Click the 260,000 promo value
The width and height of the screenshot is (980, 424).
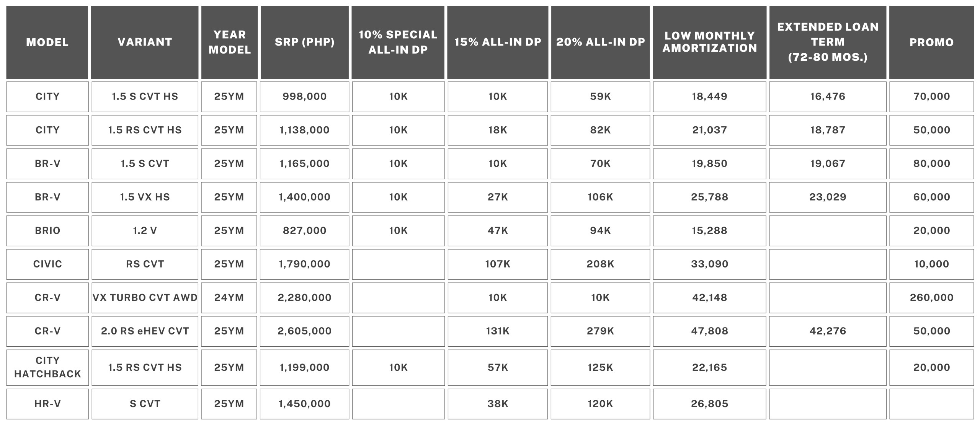point(931,298)
